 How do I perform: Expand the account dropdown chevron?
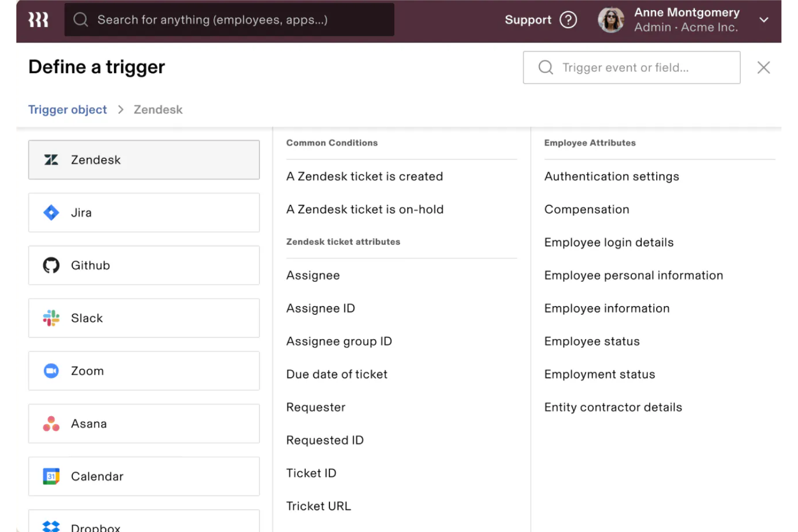[764, 19]
